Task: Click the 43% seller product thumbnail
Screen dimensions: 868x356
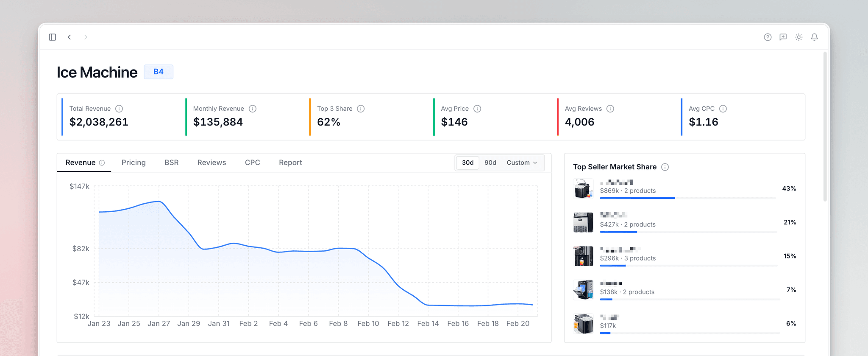Action: 583,188
